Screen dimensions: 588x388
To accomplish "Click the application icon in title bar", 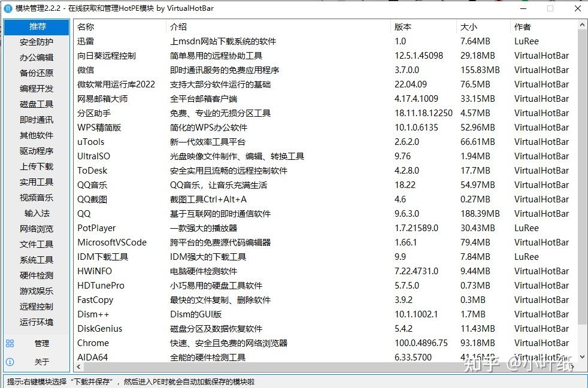I will click(7, 8).
